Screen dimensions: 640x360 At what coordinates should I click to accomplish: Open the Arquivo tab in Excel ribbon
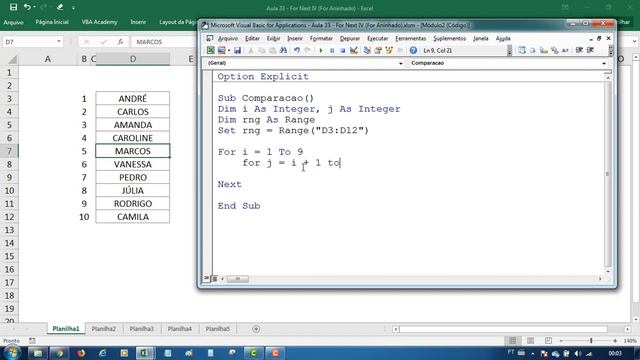click(13, 22)
